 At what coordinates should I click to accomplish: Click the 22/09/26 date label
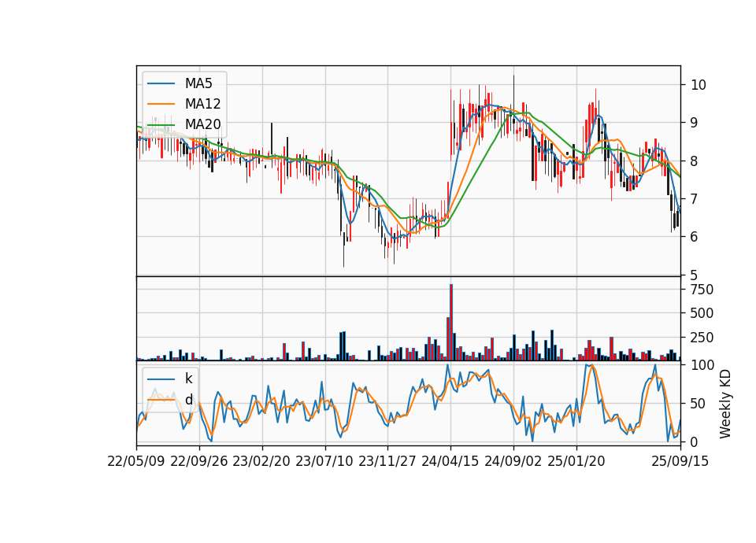click(x=199, y=461)
